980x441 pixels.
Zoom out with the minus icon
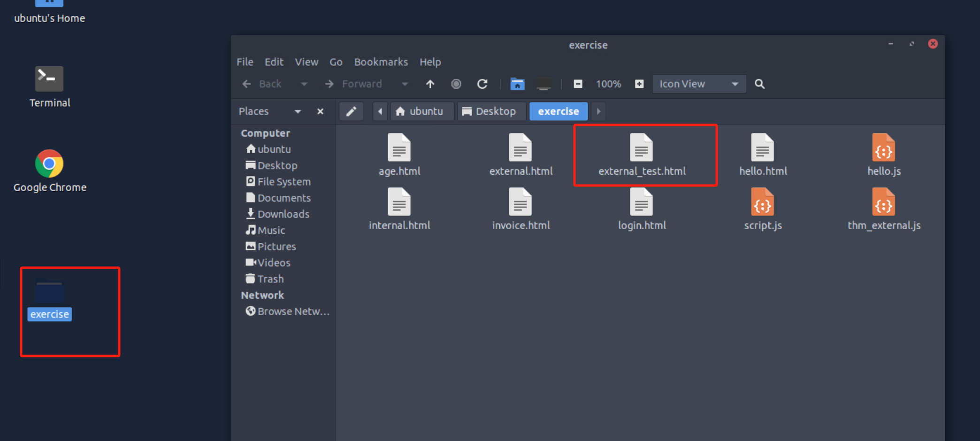(x=578, y=84)
